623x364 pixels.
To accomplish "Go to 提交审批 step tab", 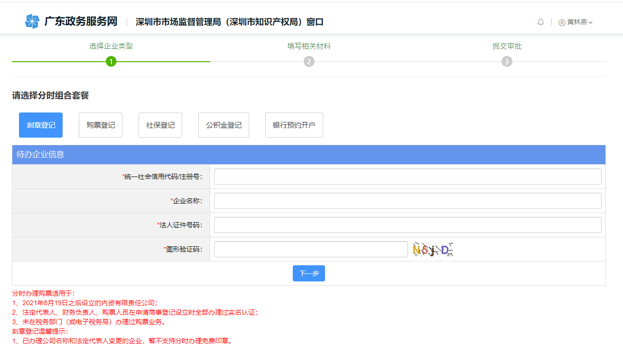I will click(x=507, y=46).
